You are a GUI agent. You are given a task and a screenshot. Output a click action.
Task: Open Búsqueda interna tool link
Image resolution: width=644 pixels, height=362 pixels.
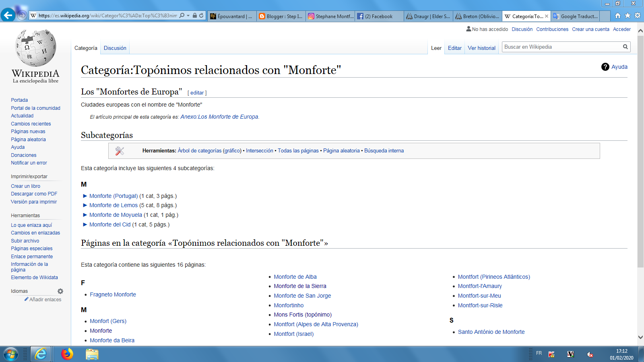[384, 150]
